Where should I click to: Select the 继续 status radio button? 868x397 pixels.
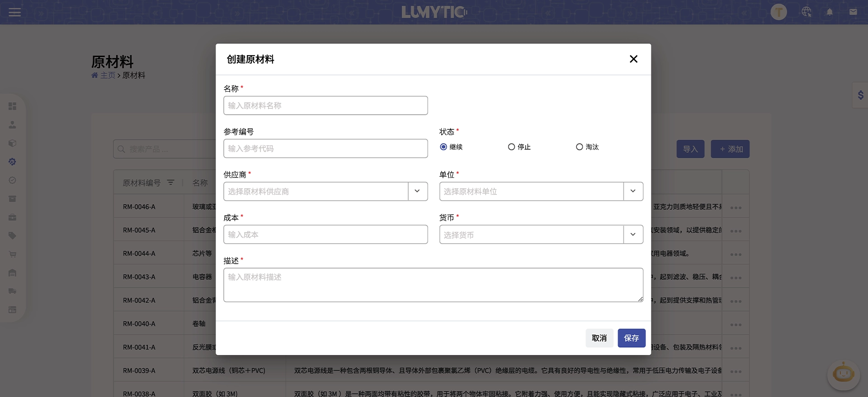point(443,147)
